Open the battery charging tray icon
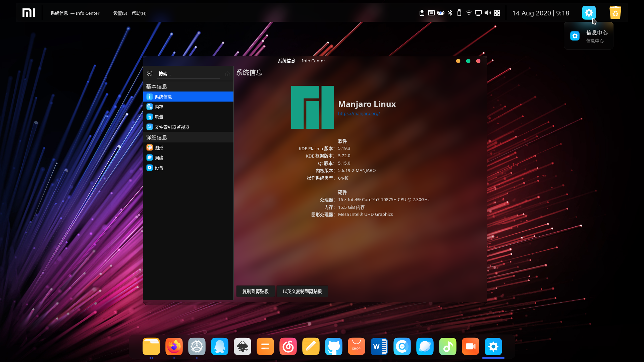Image resolution: width=644 pixels, height=362 pixels. point(441,13)
